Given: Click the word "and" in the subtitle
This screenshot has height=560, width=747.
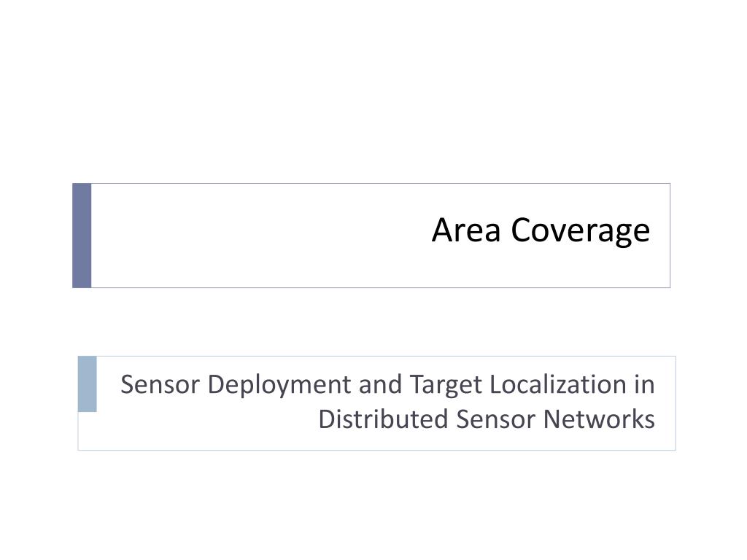Looking at the screenshot, I should click(x=380, y=384).
